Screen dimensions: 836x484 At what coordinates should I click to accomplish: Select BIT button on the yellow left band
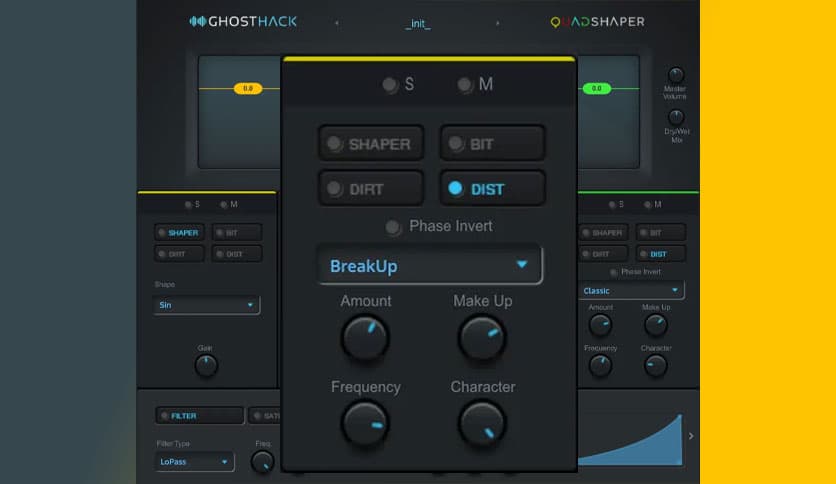coord(237,233)
